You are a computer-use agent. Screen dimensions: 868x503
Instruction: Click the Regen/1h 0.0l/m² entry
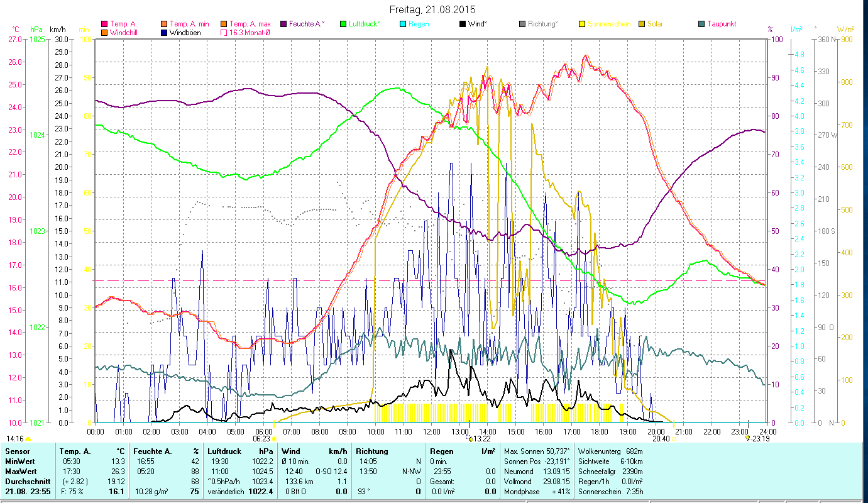(610, 482)
